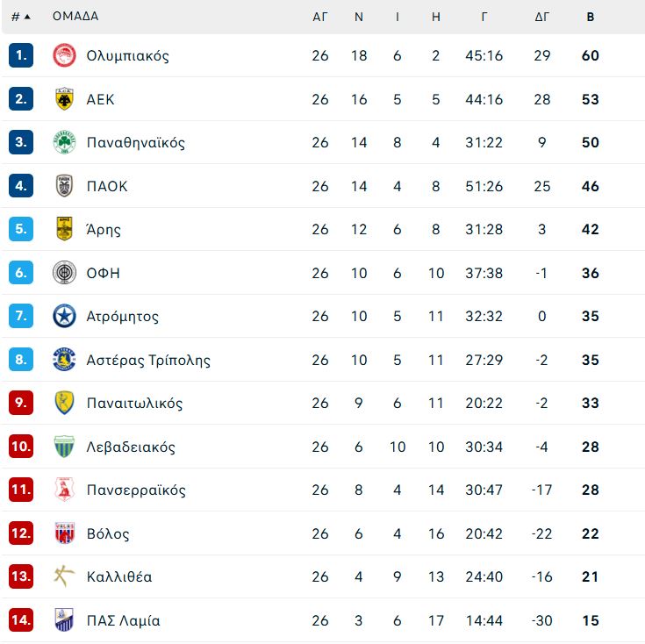Click the red rank badge 11.
The width and height of the screenshot is (645, 644).
pyautogui.click(x=21, y=490)
